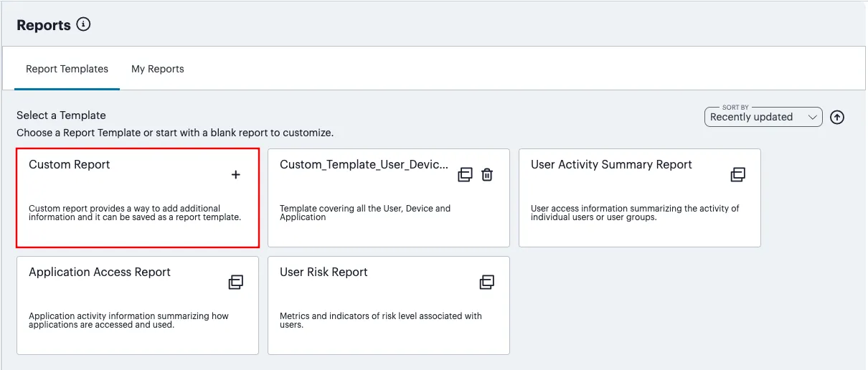Click 'Template covering all the User, Device' description
The image size is (868, 370).
coord(365,213)
